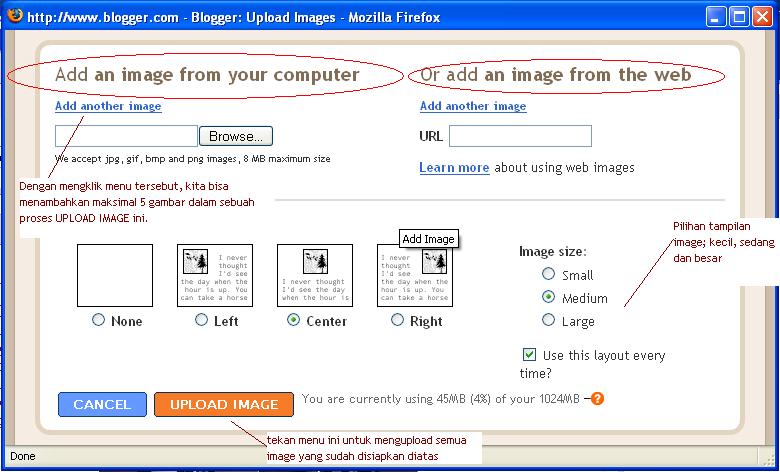Click the 'Done' status bar text
This screenshot has width=780, height=472.
pyautogui.click(x=23, y=456)
